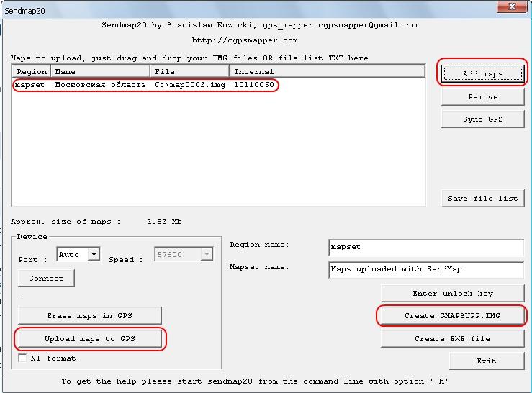This screenshot has height=393, width=532.
Task: Select the 'Московская область' name cell
Action: (x=101, y=85)
